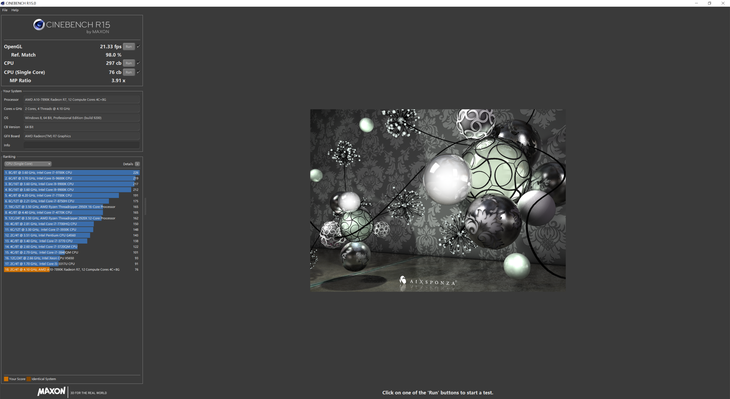Image resolution: width=730 pixels, height=399 pixels.
Task: Toggle the OpenGL test checkmark
Action: (x=138, y=47)
